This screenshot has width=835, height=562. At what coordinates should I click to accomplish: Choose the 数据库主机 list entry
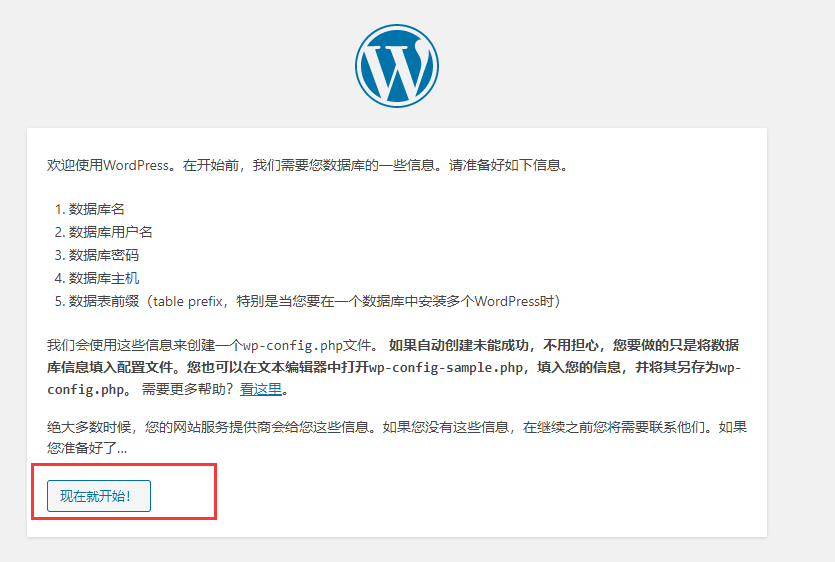(x=103, y=278)
